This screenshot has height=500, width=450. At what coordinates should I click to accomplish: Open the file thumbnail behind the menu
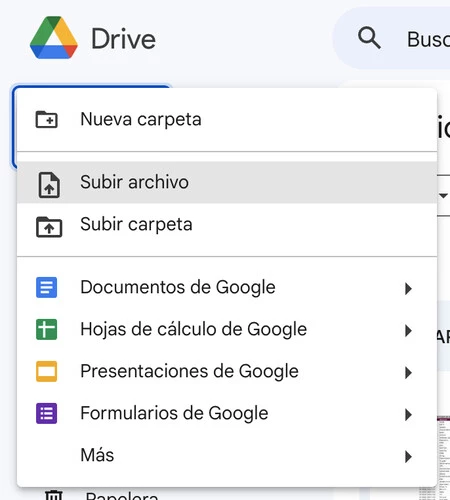tap(443, 458)
